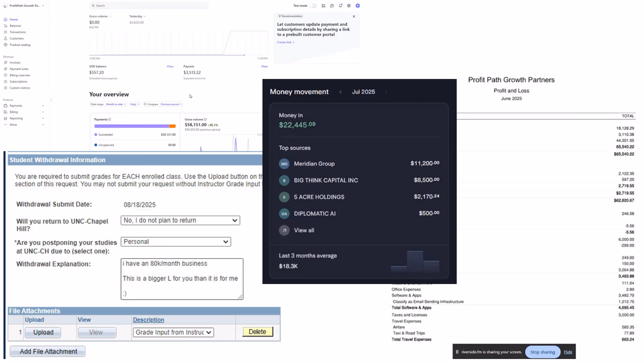Open Grade Input from Instructor description dropdown
This screenshot has width=644, height=363.
click(173, 332)
